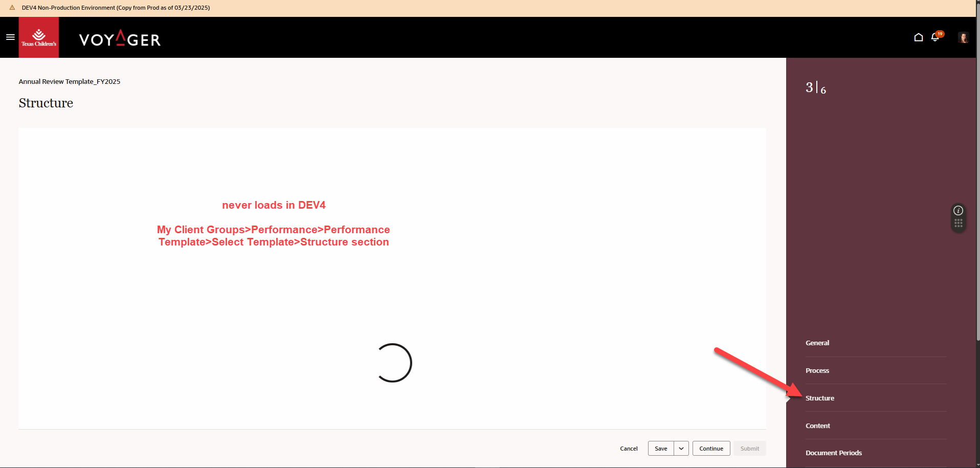This screenshot has height=468, width=980.
Task: Open the Process step
Action: (x=817, y=370)
